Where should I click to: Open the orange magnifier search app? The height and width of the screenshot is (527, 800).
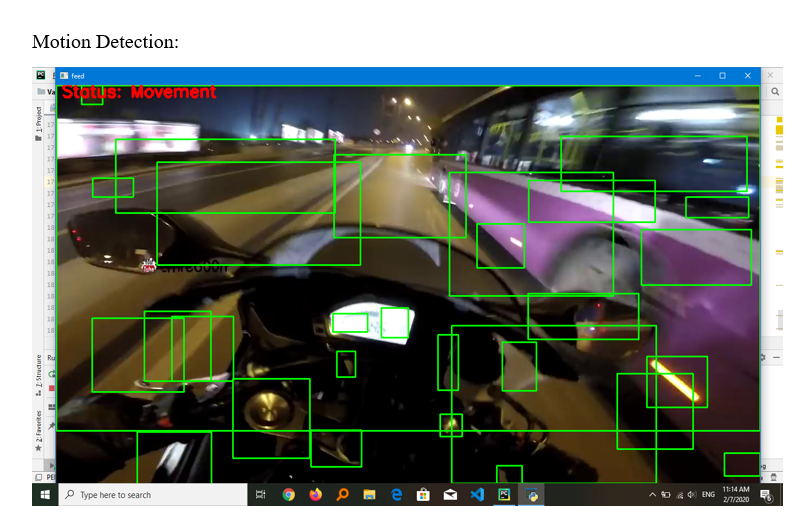343,494
